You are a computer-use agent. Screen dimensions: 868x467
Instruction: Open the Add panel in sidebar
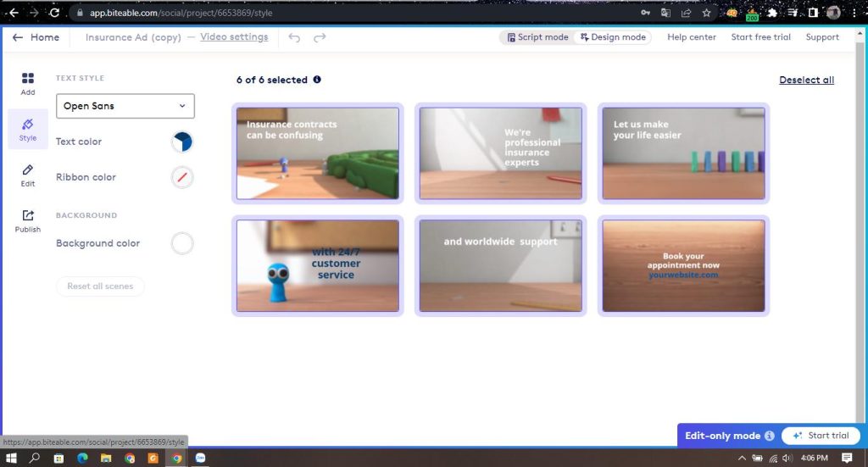(x=28, y=84)
